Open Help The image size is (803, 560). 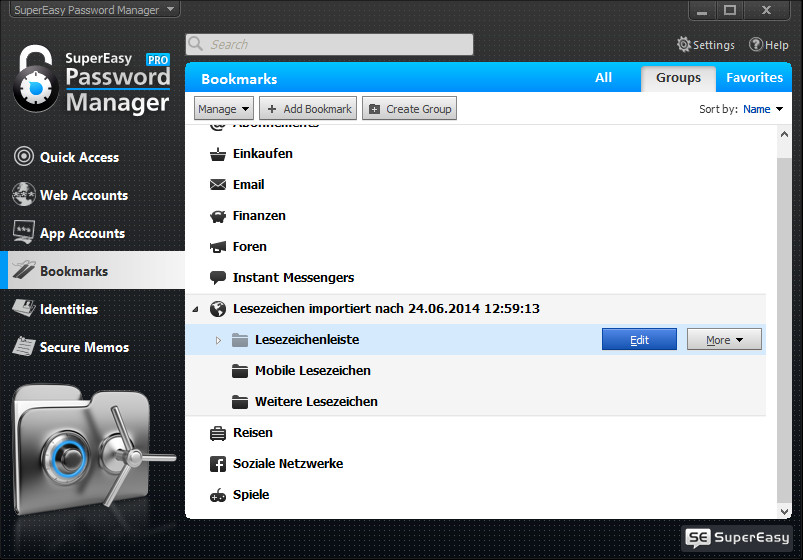(769, 45)
